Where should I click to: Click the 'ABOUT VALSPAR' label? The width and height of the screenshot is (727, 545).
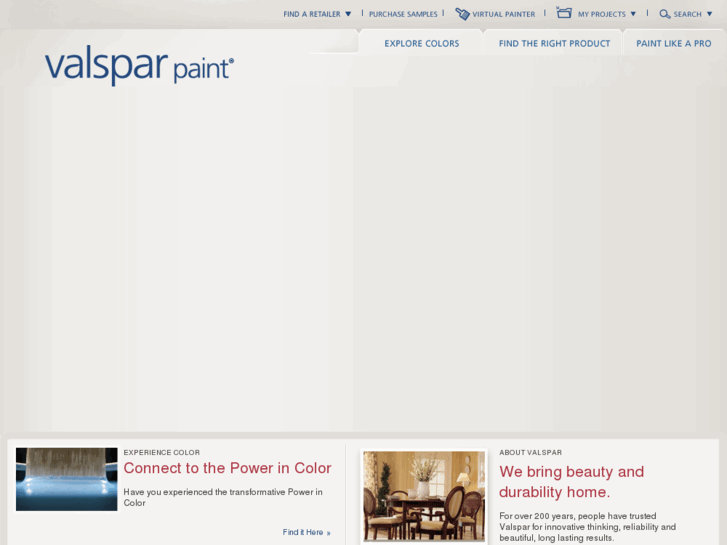tap(530, 452)
